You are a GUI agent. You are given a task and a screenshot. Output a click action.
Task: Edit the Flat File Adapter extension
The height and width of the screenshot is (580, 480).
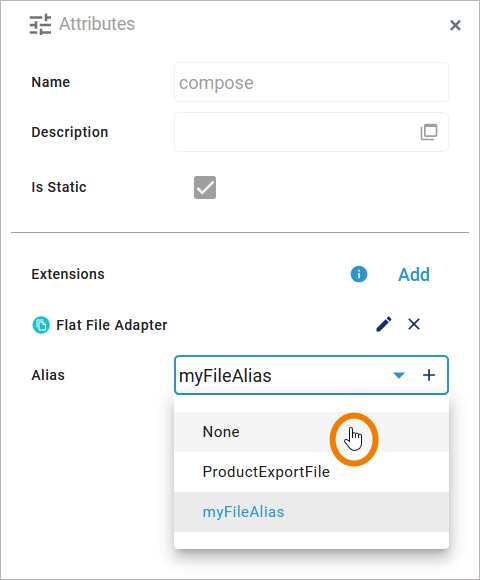tap(384, 324)
